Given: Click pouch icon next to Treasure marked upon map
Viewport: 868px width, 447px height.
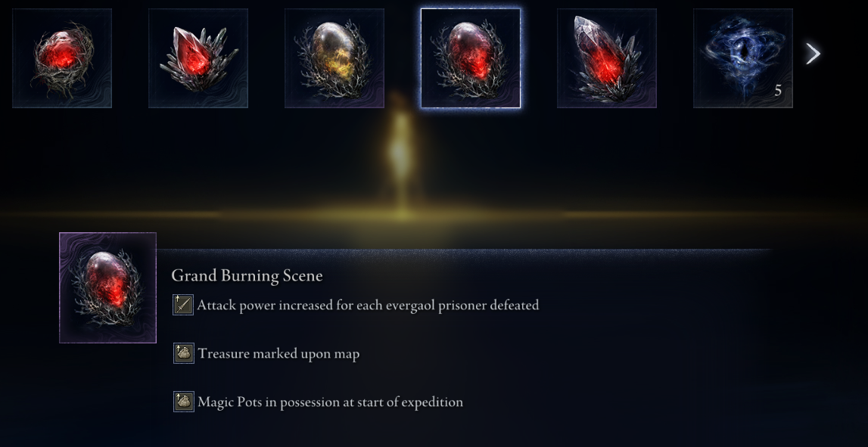Looking at the screenshot, I should [x=183, y=353].
